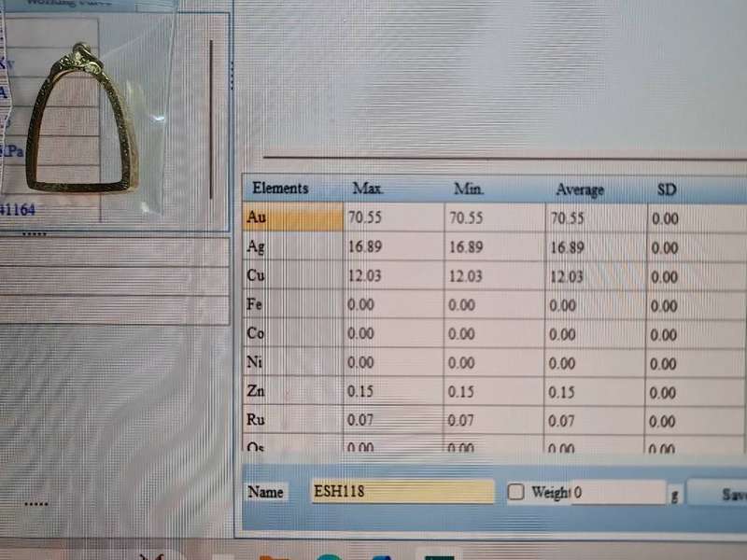The image size is (747, 560).
Task: Click the Elements column header
Action: pos(280,189)
